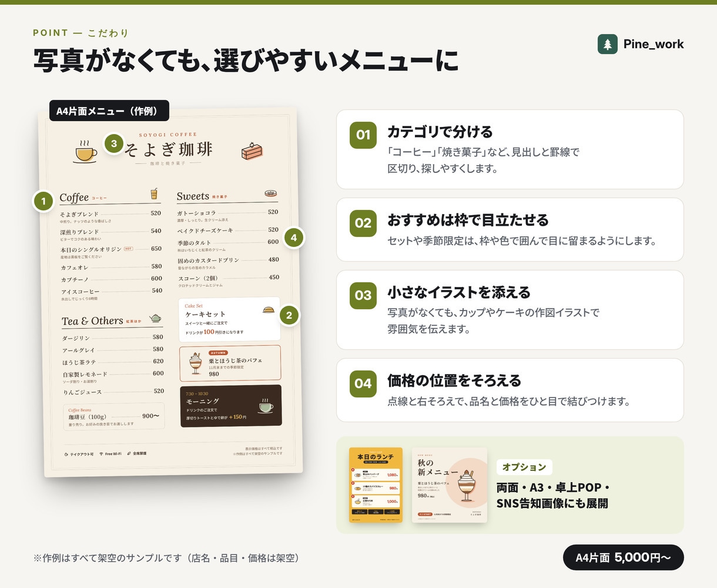Click the Free Wi-Fi icon in menu footer

[101, 454]
